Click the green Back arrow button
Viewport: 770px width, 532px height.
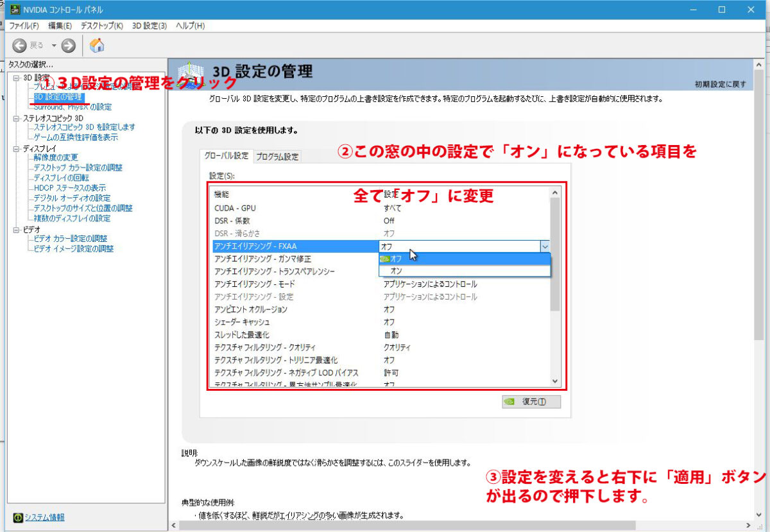(20, 45)
